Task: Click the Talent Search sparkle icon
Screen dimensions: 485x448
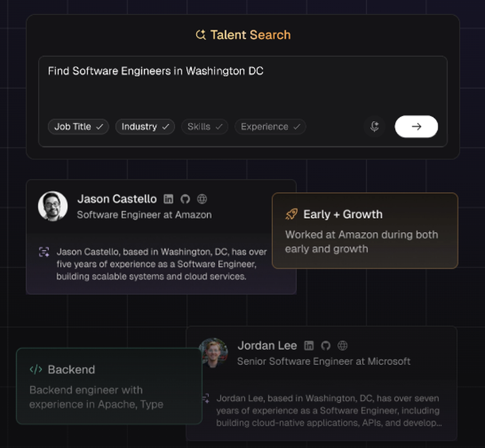Action: (x=200, y=34)
